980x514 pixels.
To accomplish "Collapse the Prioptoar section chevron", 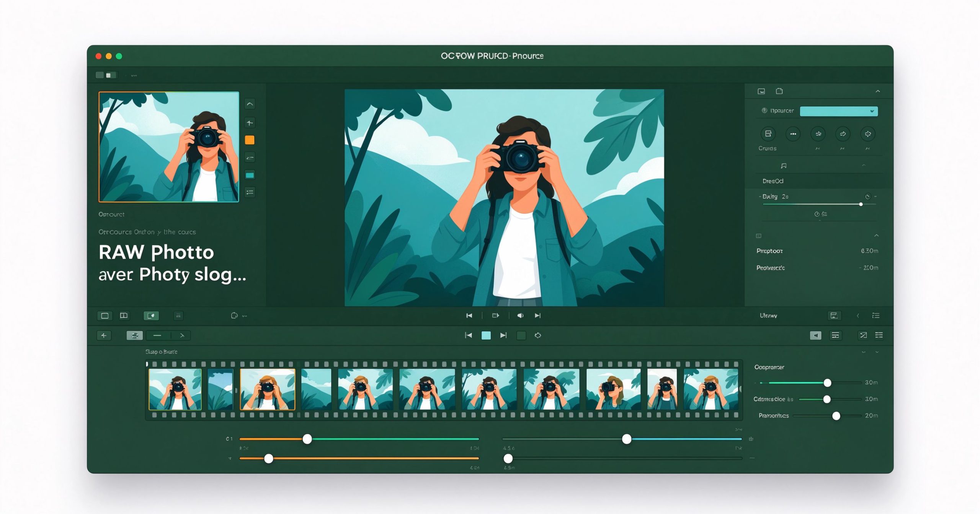I will [876, 235].
